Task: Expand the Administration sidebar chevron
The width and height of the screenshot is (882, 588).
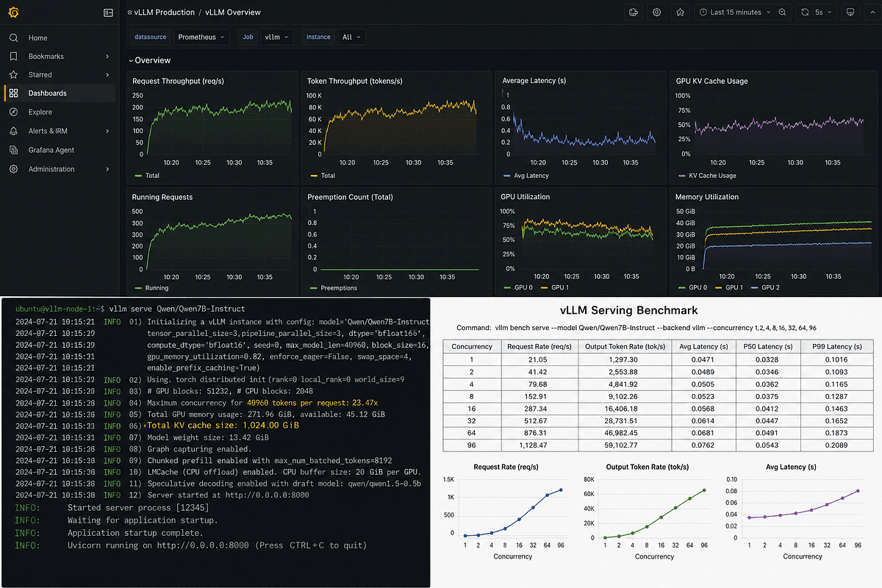Action: click(x=107, y=169)
